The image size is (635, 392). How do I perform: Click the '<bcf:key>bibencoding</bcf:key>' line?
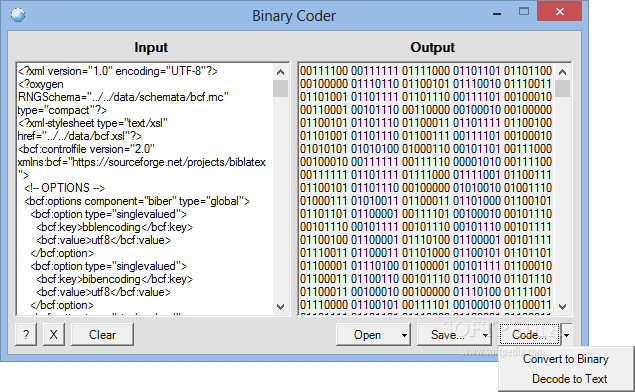coord(115,279)
